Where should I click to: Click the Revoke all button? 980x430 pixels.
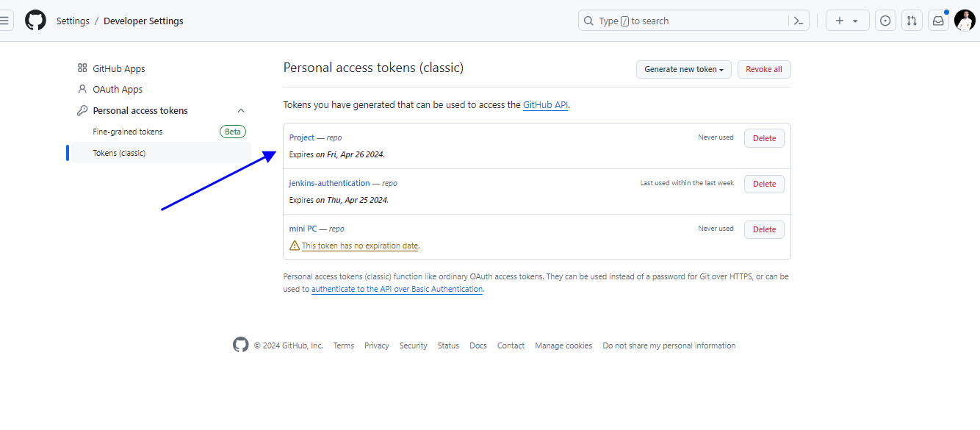(763, 69)
